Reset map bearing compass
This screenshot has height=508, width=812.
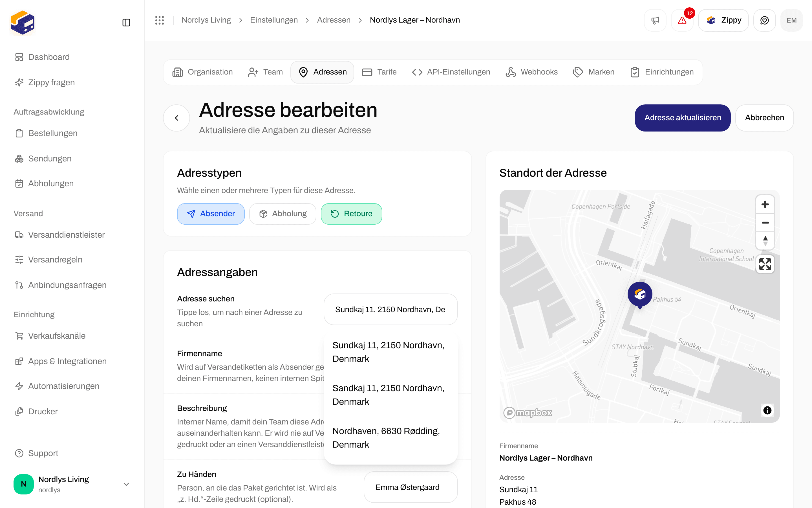765,240
